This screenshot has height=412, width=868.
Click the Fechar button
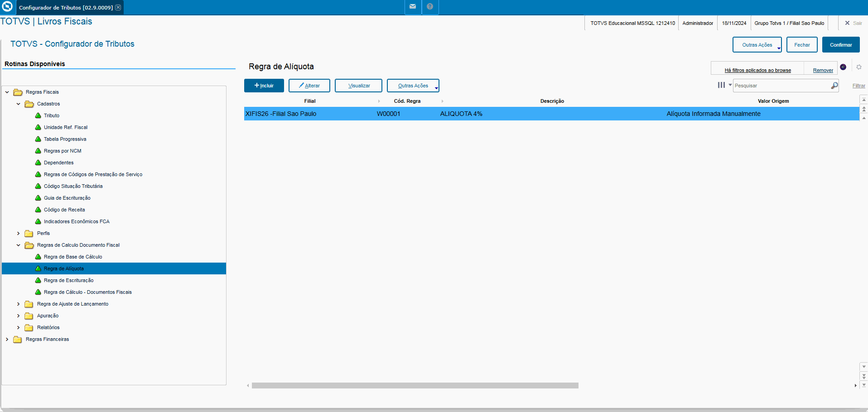point(802,45)
